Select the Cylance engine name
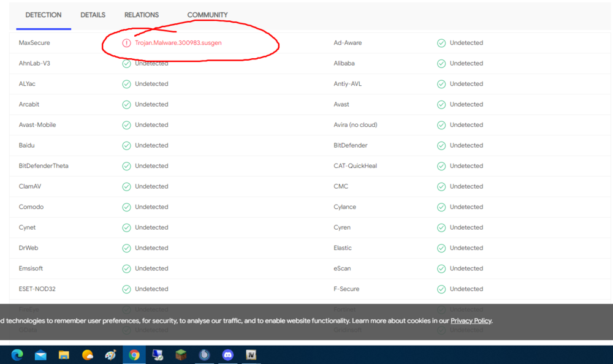This screenshot has width=613, height=364. (345, 207)
